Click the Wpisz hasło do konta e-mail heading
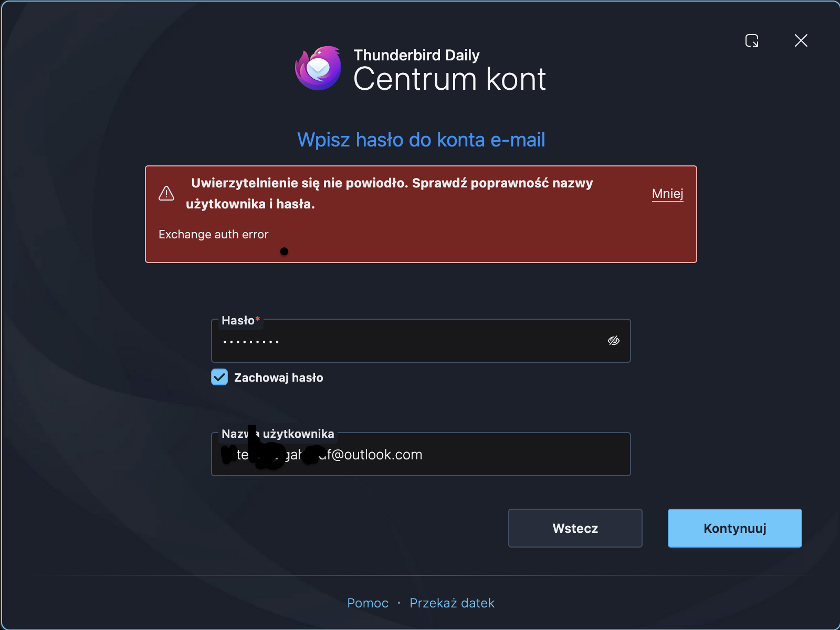The height and width of the screenshot is (630, 840). click(x=421, y=140)
